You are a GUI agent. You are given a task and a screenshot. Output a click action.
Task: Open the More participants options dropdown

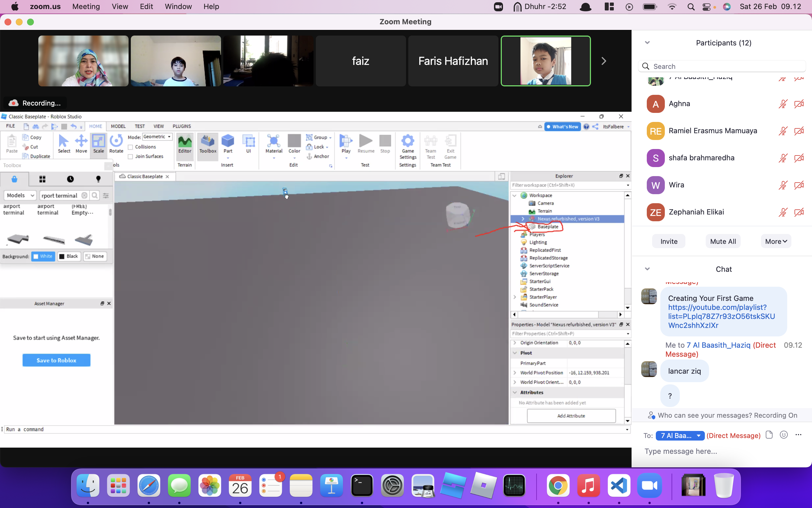776,241
